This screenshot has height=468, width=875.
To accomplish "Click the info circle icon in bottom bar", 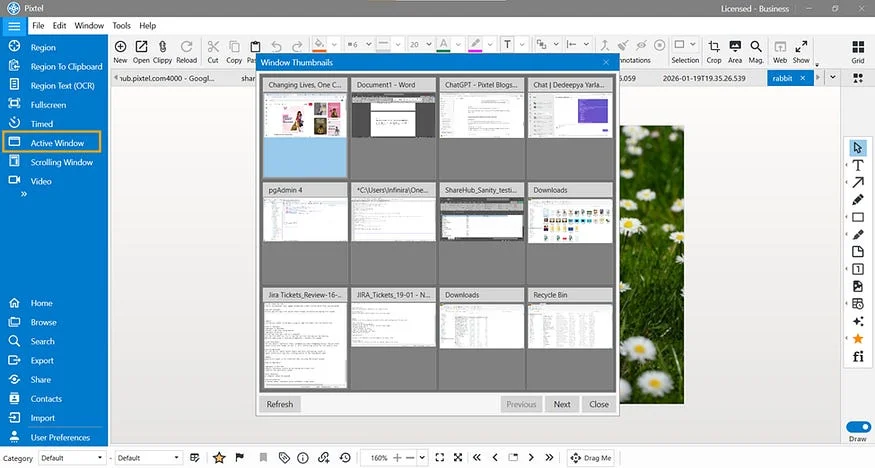I will pyautogui.click(x=303, y=458).
